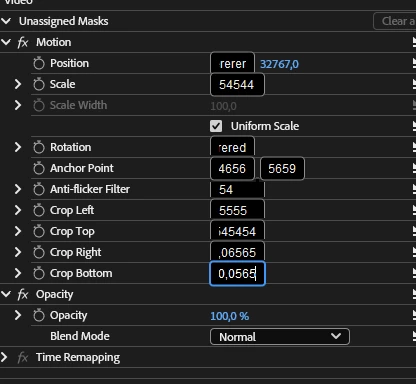This screenshot has height=384, width=416.
Task: Collapse the Unassigned Masks section
Action: [x=6, y=21]
